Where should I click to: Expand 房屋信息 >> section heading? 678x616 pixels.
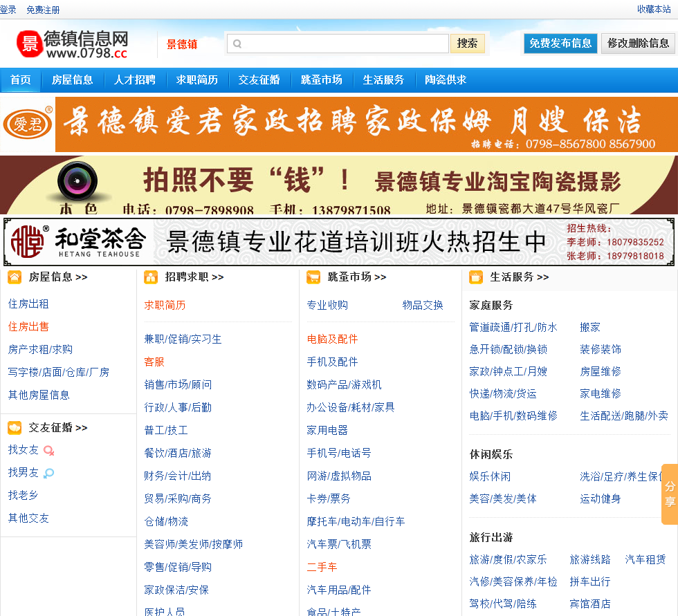click(58, 277)
